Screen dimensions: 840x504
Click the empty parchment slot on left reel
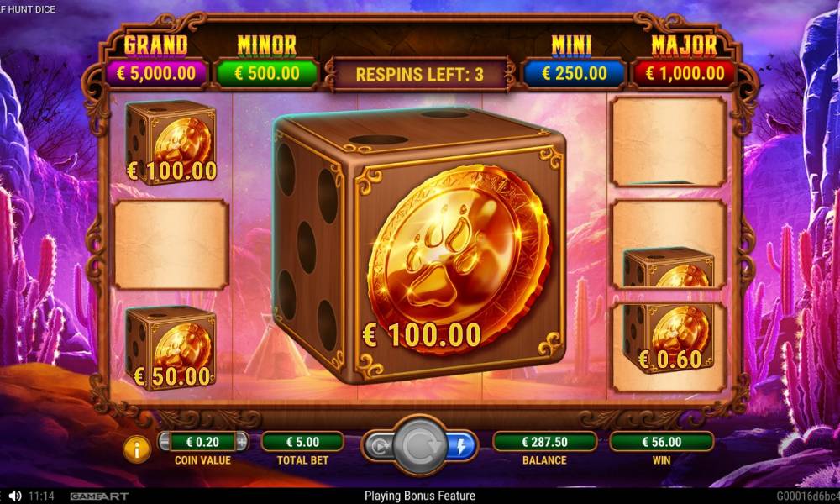[171, 244]
